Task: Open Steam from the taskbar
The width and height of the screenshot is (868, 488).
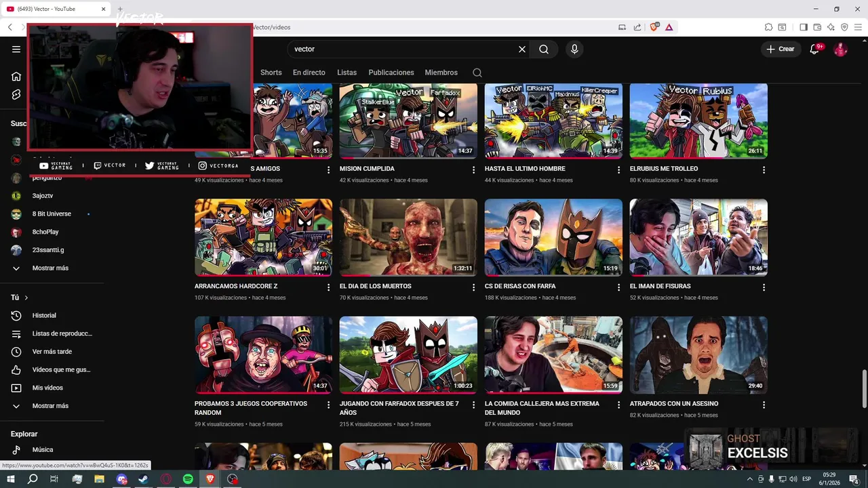Action: [x=143, y=479]
